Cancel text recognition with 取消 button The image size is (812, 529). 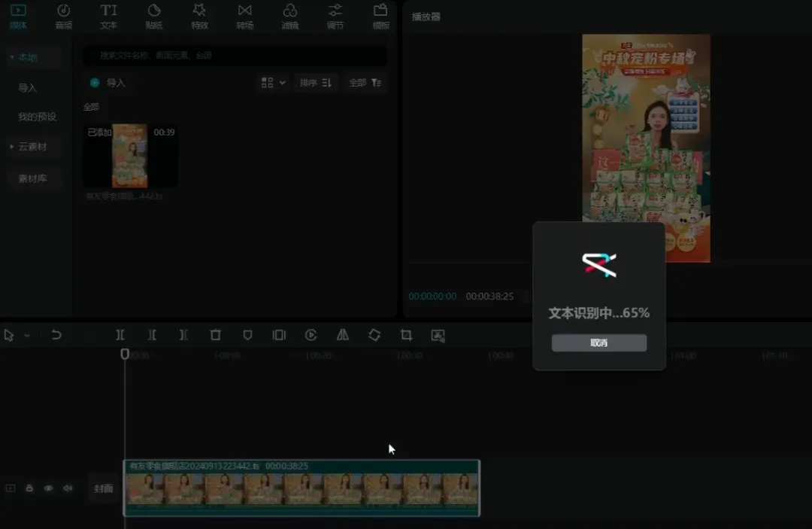point(598,343)
